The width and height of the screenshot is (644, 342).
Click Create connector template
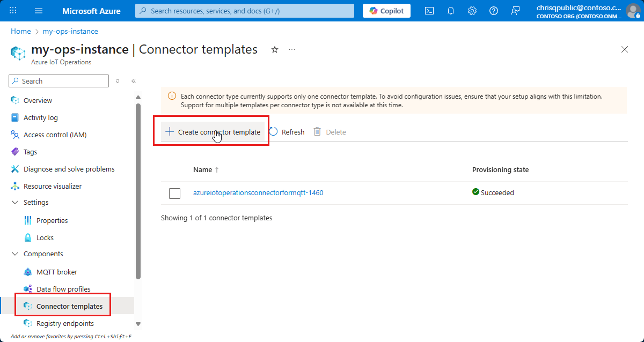[x=213, y=132]
